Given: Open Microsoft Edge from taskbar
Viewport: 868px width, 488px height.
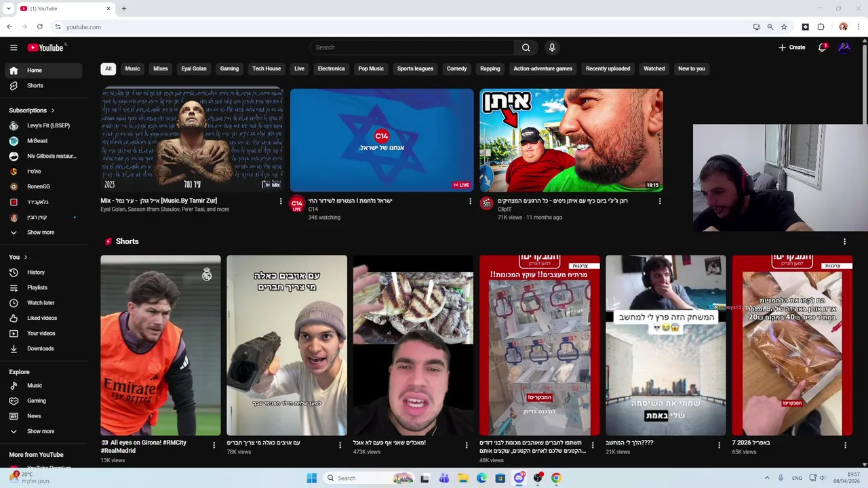Looking at the screenshot, I should tap(481, 478).
